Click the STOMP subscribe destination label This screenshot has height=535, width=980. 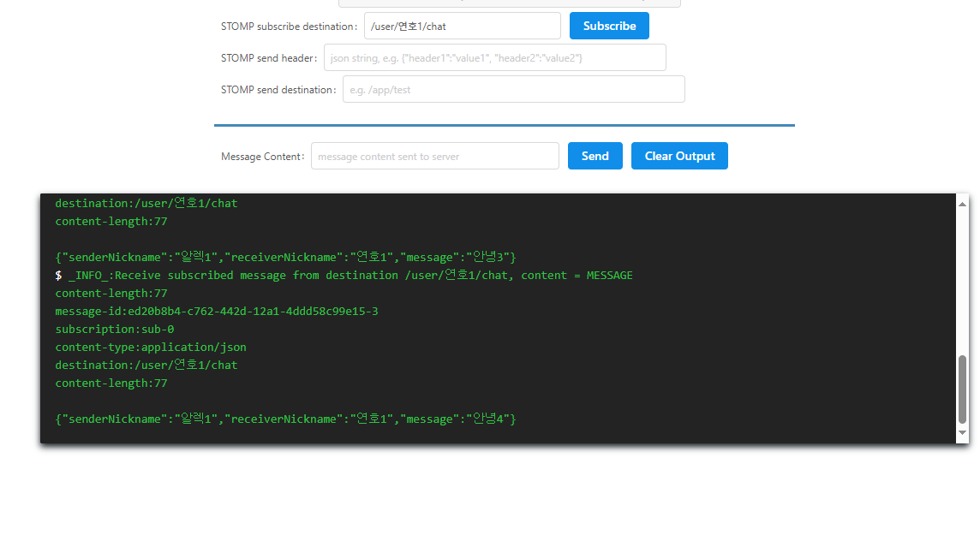[x=289, y=27]
